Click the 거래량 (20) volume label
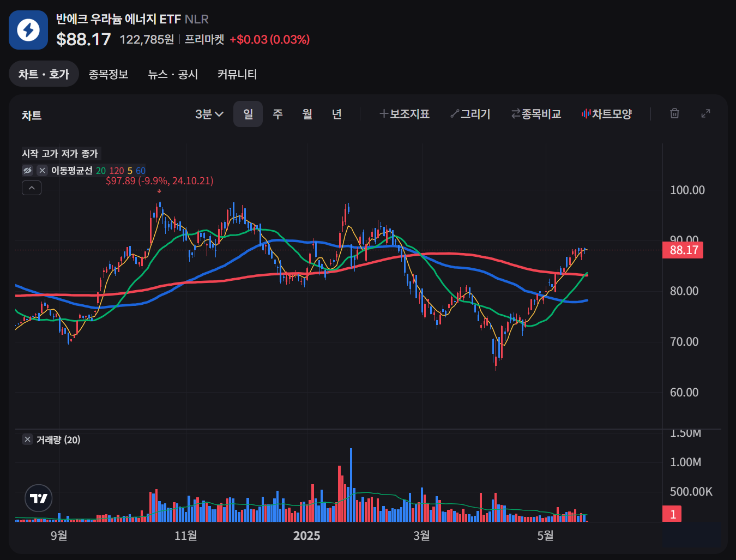 tap(58, 439)
